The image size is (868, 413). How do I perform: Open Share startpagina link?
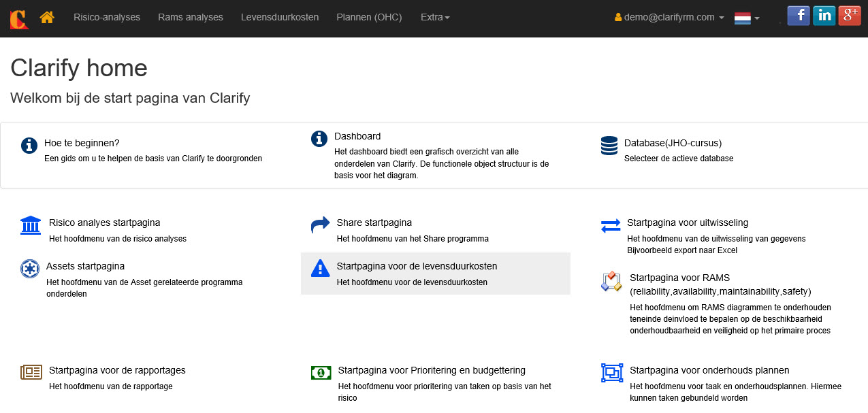point(374,222)
